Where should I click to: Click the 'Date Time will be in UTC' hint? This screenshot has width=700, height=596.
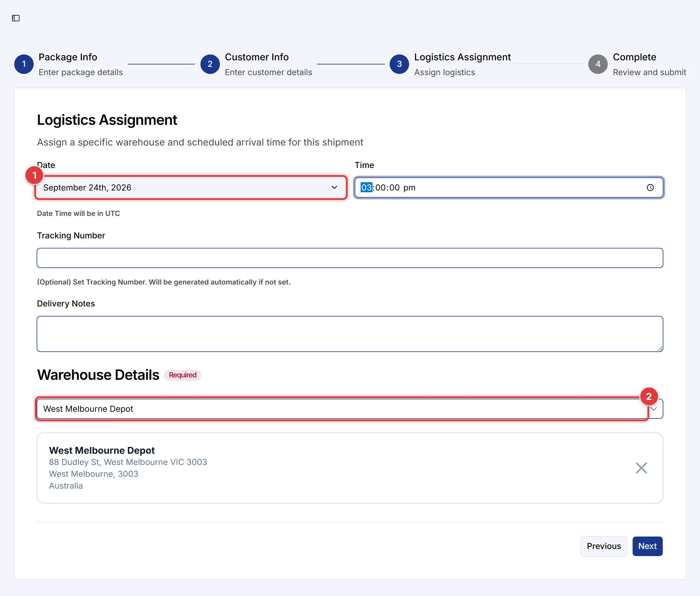point(78,214)
